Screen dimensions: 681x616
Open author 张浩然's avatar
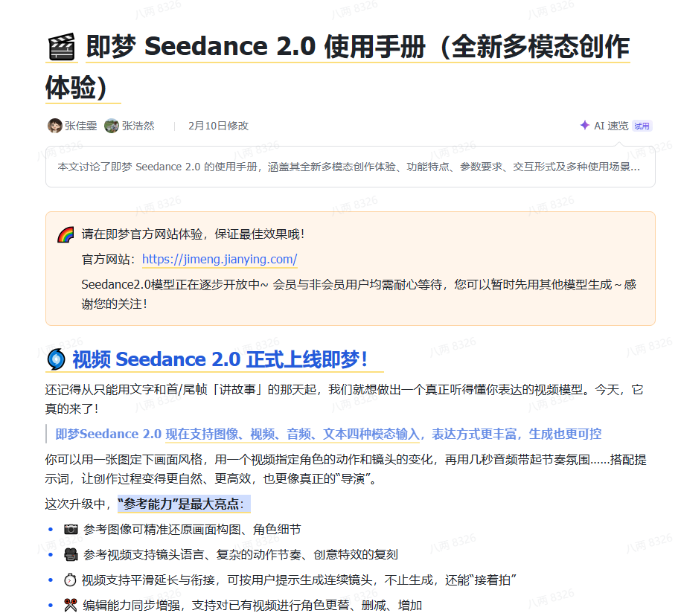pyautogui.click(x=112, y=126)
